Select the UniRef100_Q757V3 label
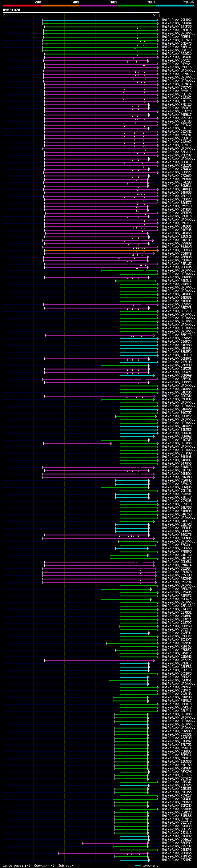 [x=176, y=88]
